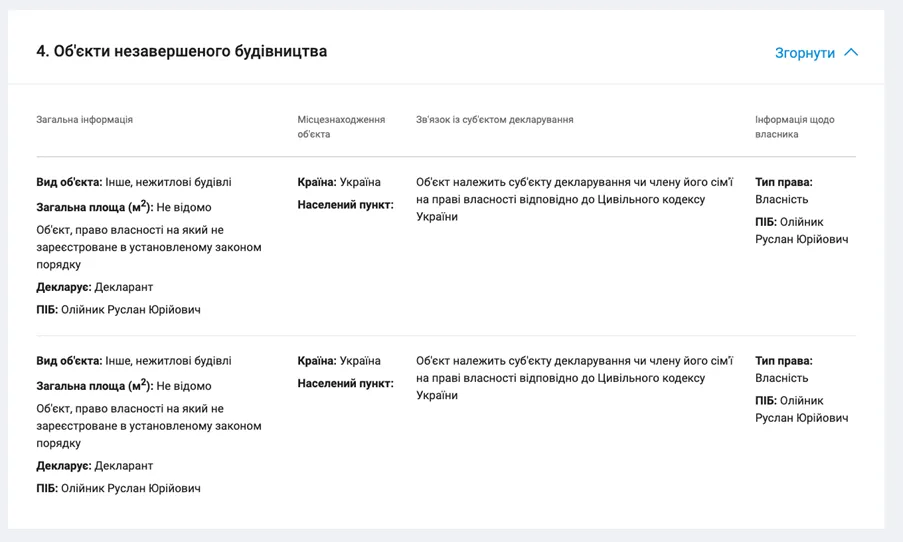
Task: Click second entry's ownership relation description text
Action: click(574, 378)
